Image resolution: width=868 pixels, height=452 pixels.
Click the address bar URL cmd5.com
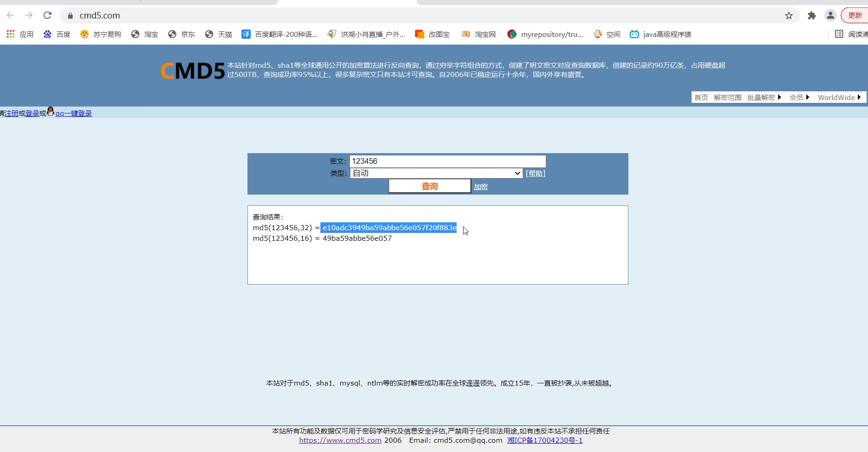[100, 15]
